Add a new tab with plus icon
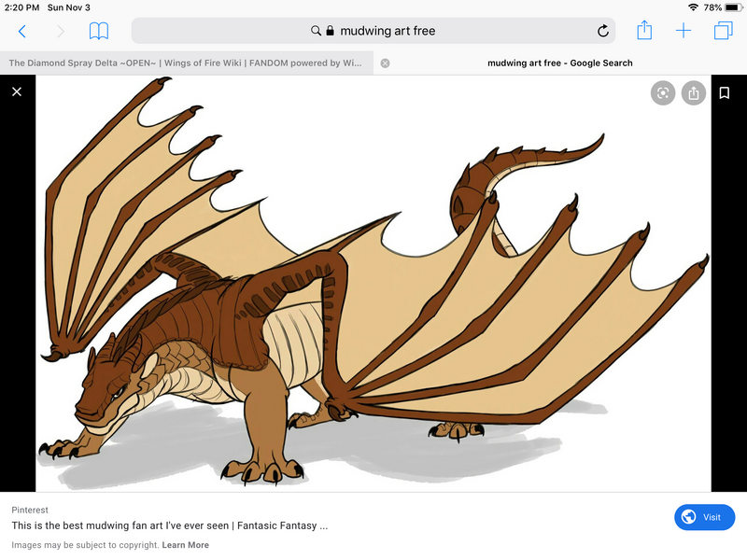The image size is (747, 560). point(684,31)
